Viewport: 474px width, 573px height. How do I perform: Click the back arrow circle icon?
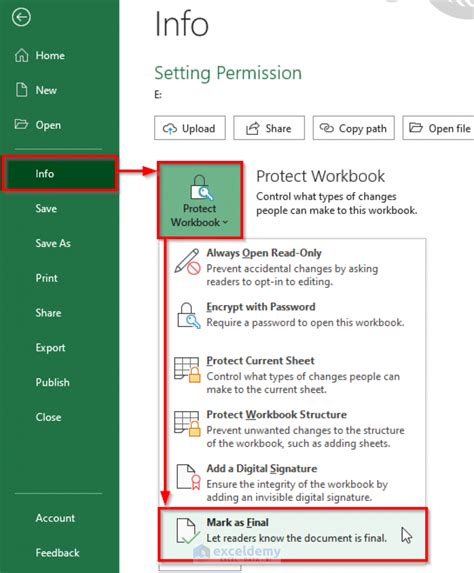coord(21,17)
